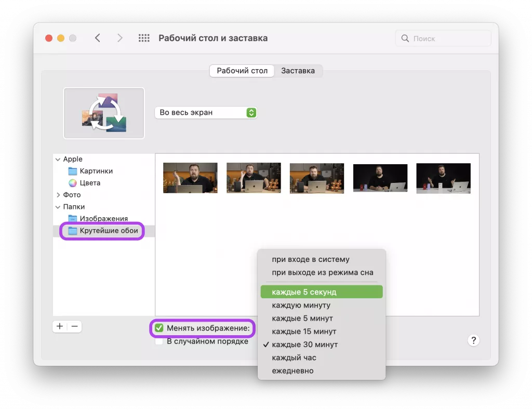This screenshot has height=410, width=532.
Task: Click the search magnifier icon
Action: pyautogui.click(x=405, y=38)
